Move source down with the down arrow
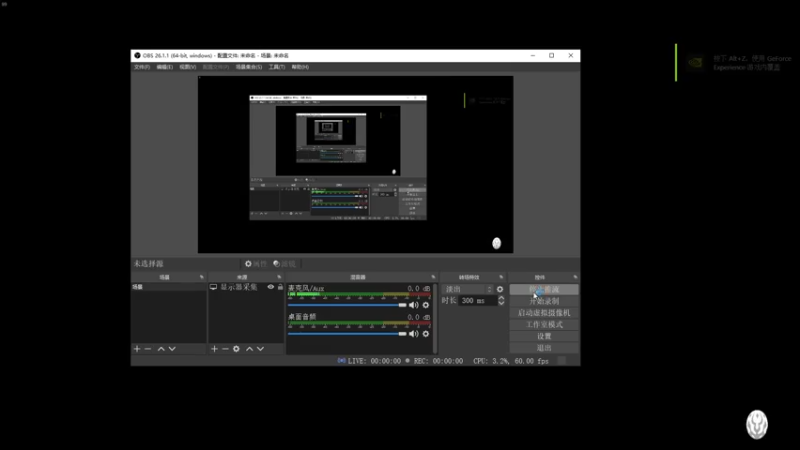 (260, 349)
